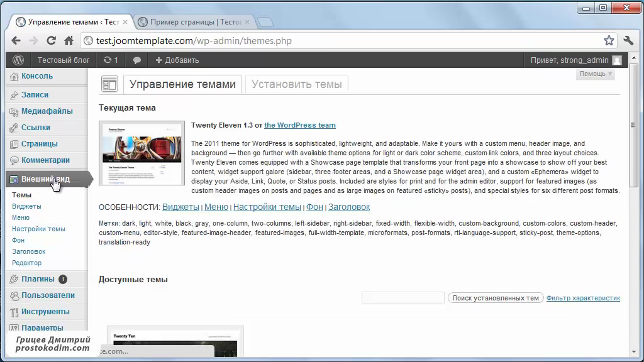Open Медиафайлы in the sidebar

click(x=47, y=111)
